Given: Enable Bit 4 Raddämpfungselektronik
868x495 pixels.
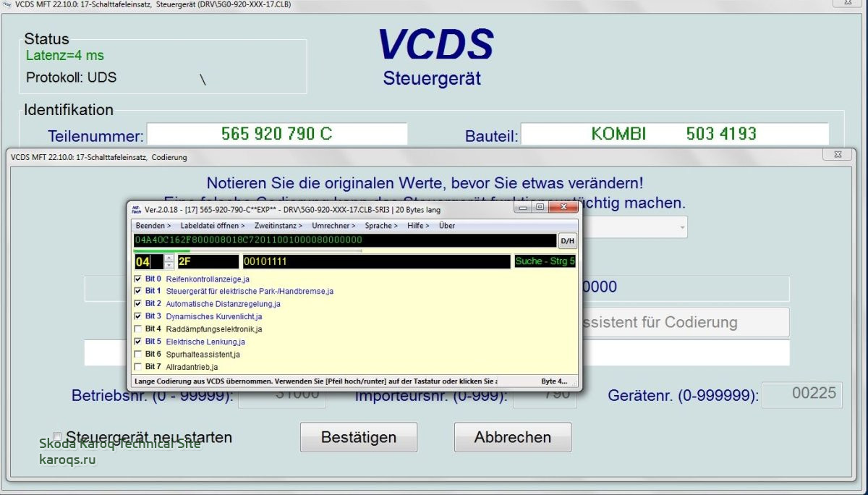Looking at the screenshot, I should point(138,329).
